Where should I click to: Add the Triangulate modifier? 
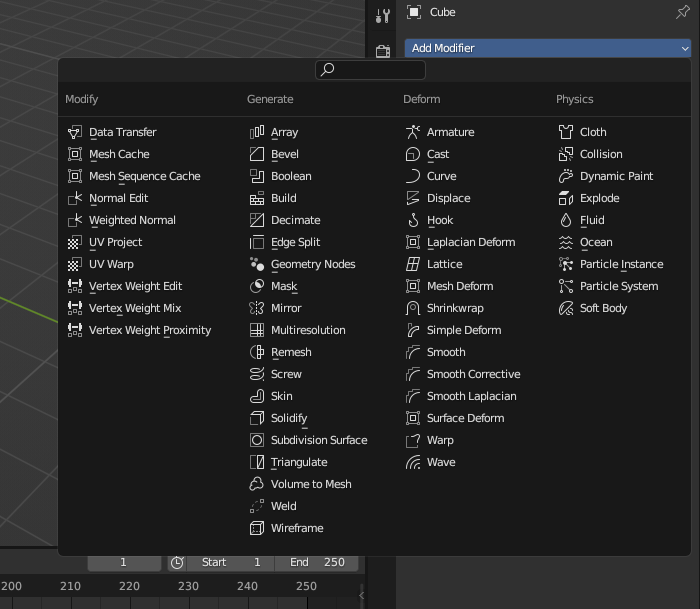point(299,462)
